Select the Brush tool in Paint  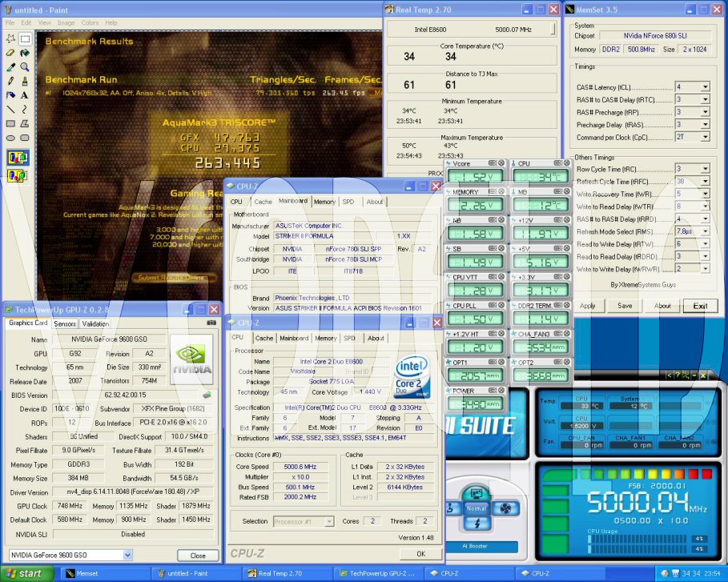tap(25, 81)
